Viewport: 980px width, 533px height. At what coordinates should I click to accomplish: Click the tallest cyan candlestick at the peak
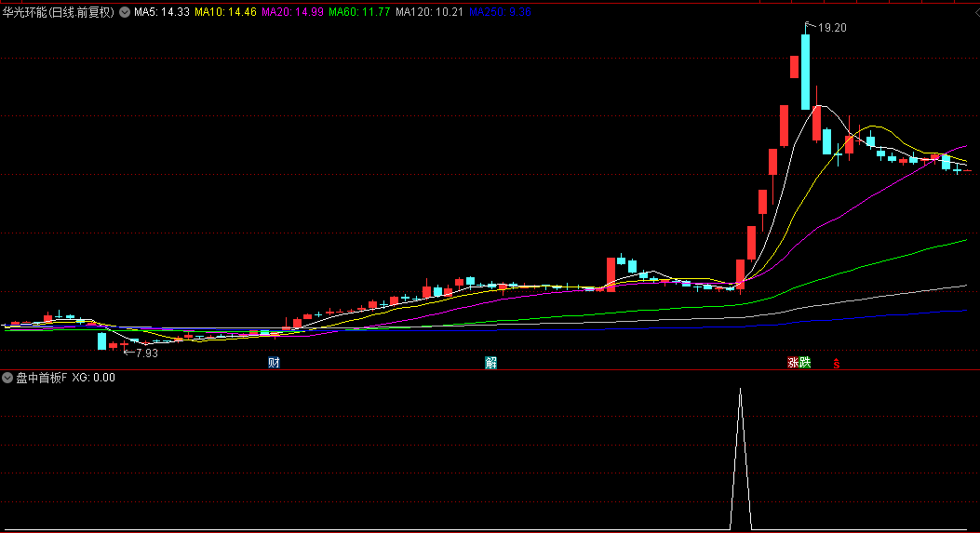pos(806,73)
